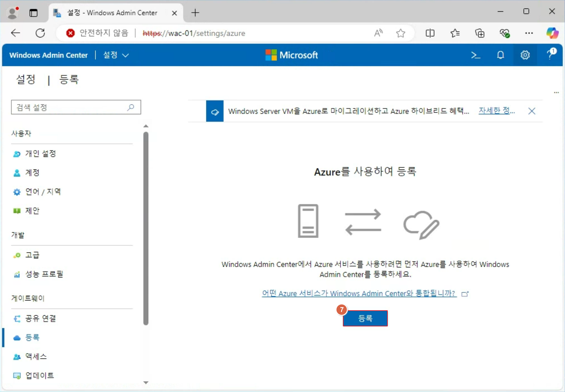565x392 pixels.
Task: Click the 안전하지 않음 security label
Action: 104,33
